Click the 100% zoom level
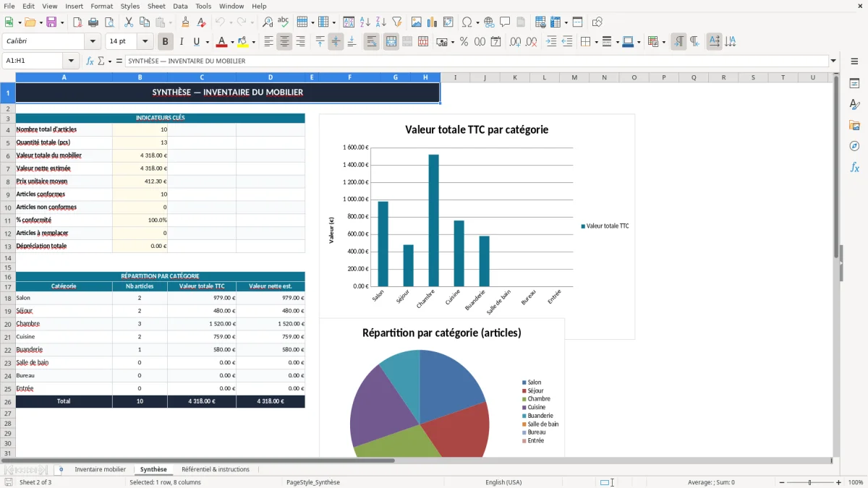This screenshot has height=488, width=868. (x=856, y=482)
